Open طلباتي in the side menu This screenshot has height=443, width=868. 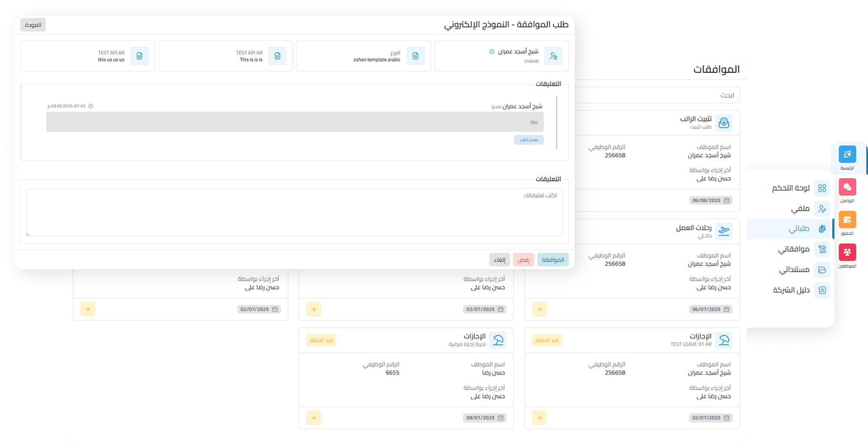coord(799,229)
